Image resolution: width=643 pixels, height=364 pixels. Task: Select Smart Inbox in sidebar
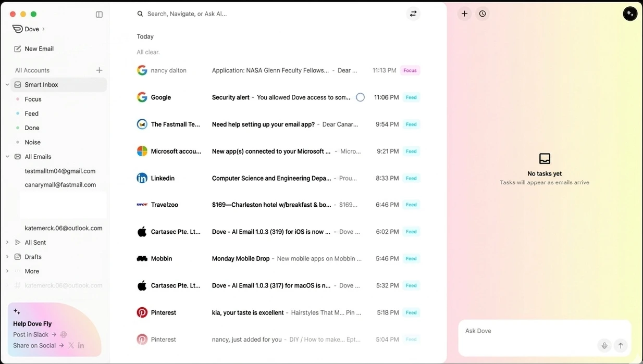[x=58, y=85]
